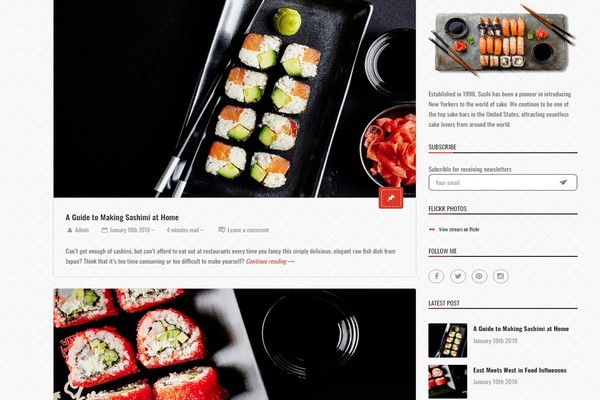Image resolution: width=600 pixels, height=400 pixels.
Task: Click the red pin sticky-post icon
Action: 391,198
